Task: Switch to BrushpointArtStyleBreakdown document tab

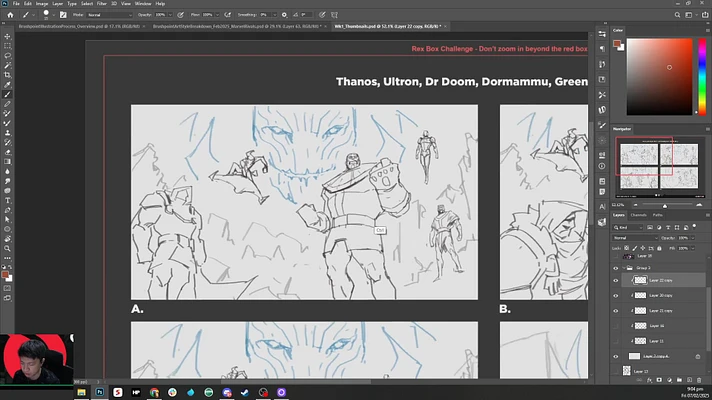Action: tap(237, 26)
